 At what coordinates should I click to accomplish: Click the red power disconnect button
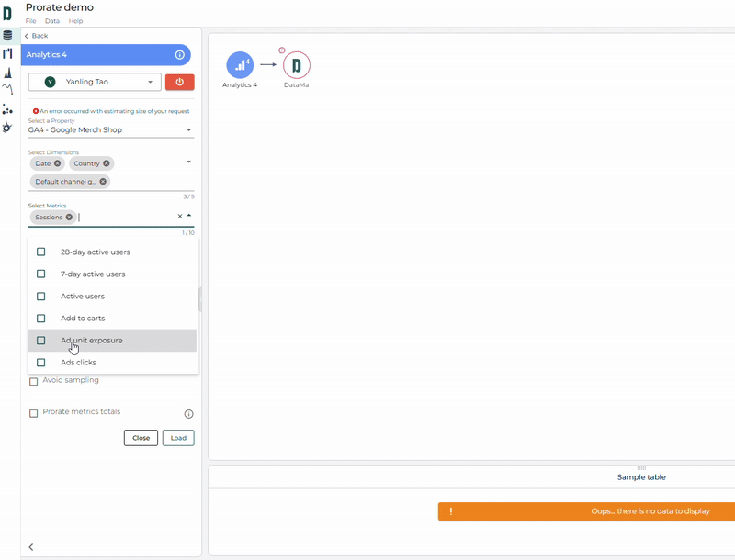click(179, 82)
